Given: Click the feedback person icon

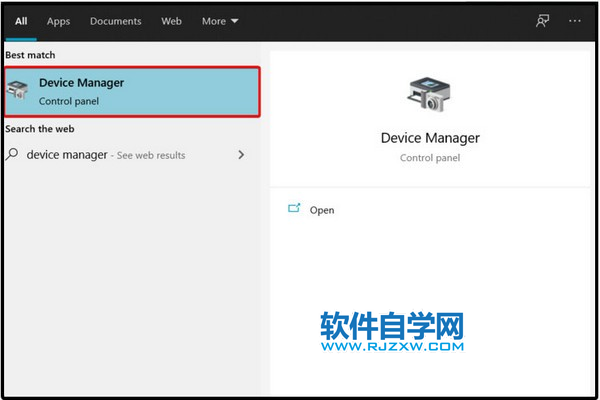Looking at the screenshot, I should pyautogui.click(x=542, y=21).
